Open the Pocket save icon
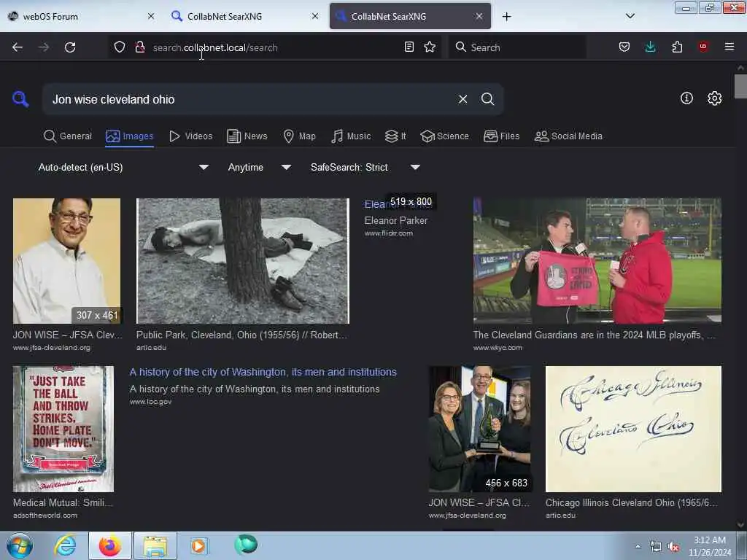This screenshot has height=560, width=747. coord(624,47)
